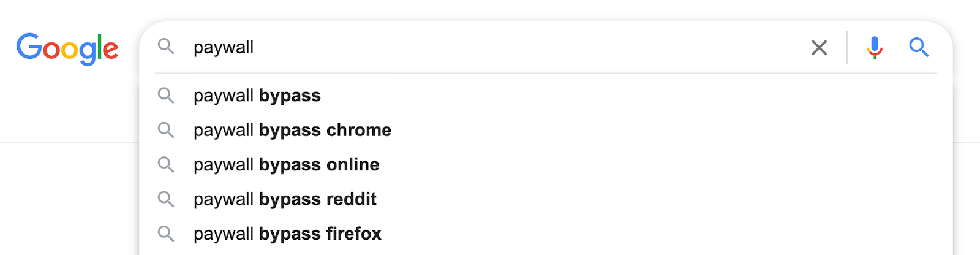Select the 'paywall bypass reddit' suggestion
This screenshot has height=255, width=980.
coord(546,199)
